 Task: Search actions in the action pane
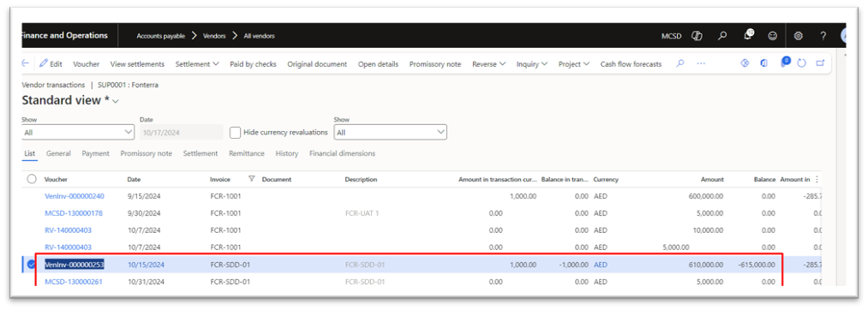pyautogui.click(x=680, y=63)
